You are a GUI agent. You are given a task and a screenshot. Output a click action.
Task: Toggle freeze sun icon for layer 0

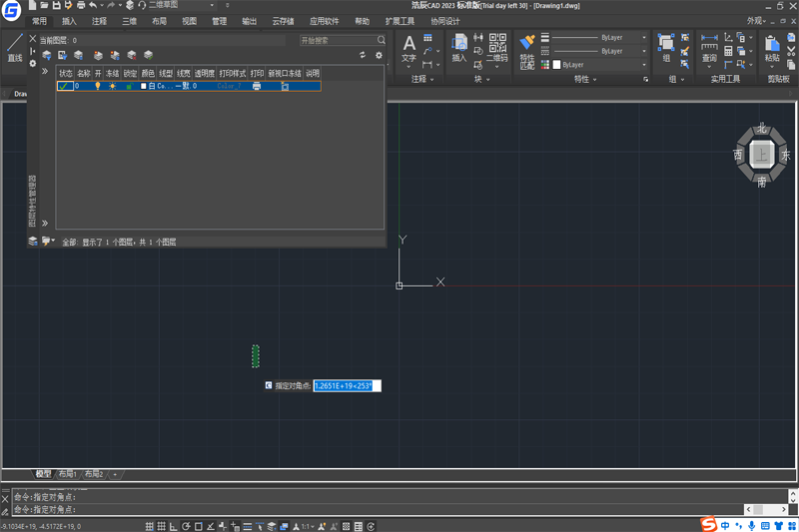click(x=112, y=87)
